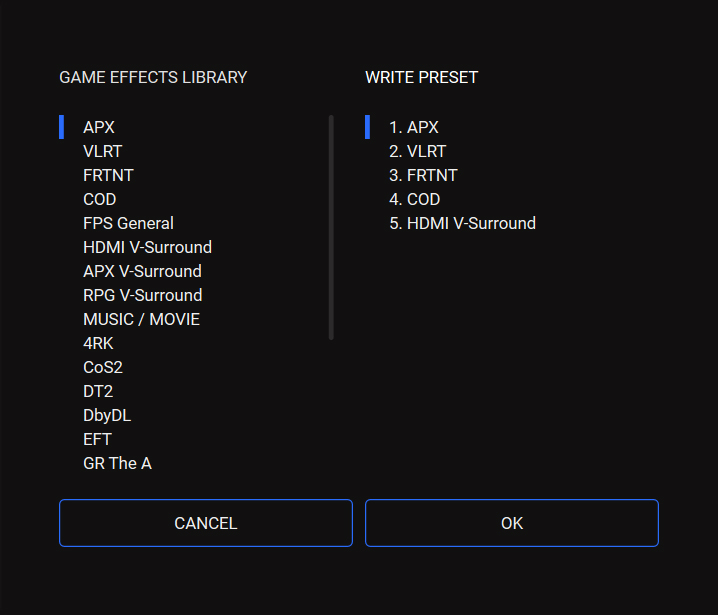Viewport: 718px width, 615px height.
Task: Select the MUSIC / MOVIE effect
Action: click(x=141, y=319)
